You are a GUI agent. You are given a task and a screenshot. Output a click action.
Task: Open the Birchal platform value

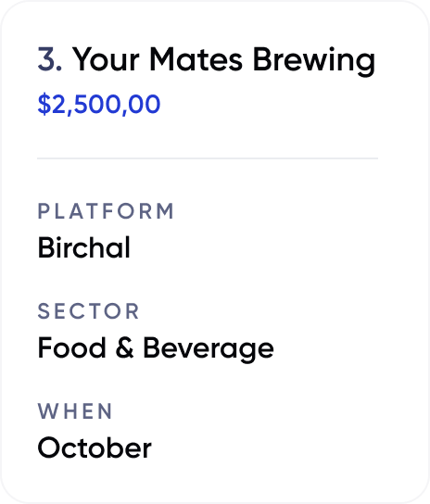(84, 247)
